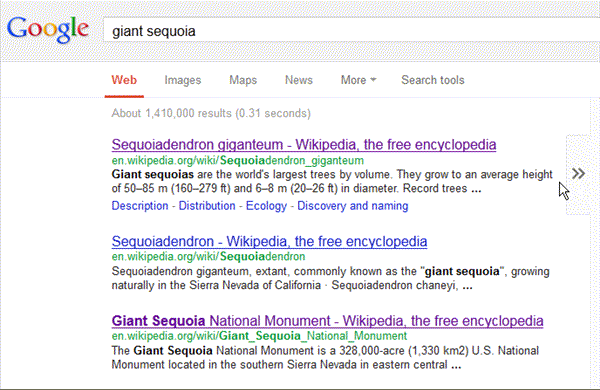Image resolution: width=600 pixels, height=390 pixels.
Task: Go to the News tab
Action: coord(298,80)
